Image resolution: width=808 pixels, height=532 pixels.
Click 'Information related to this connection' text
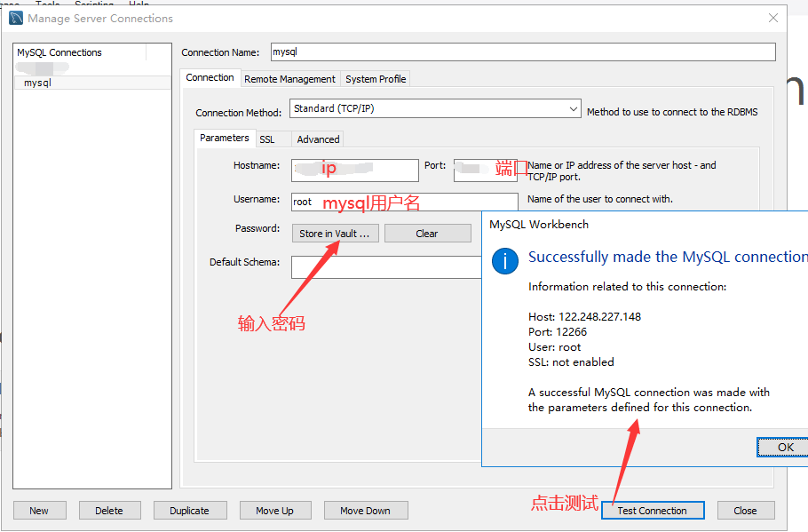tap(627, 287)
